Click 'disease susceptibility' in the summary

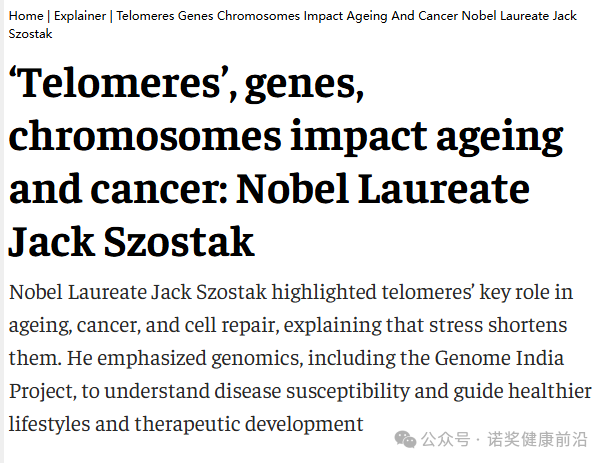point(312,391)
